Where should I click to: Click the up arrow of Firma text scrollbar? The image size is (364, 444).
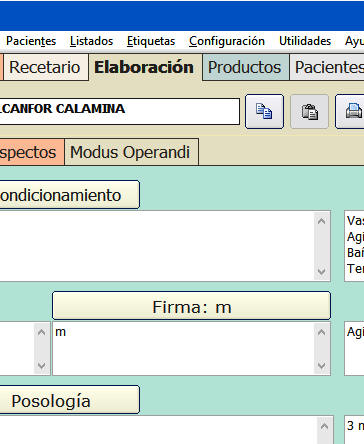pyautogui.click(x=322, y=332)
